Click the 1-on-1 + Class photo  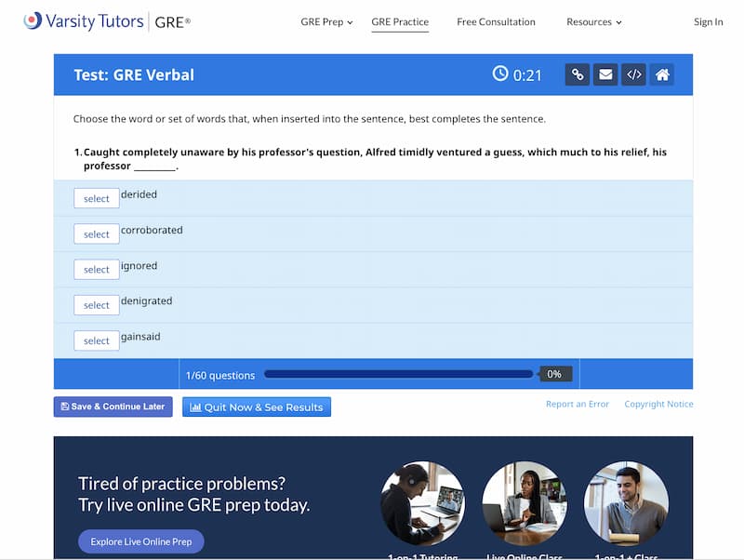tap(626, 503)
